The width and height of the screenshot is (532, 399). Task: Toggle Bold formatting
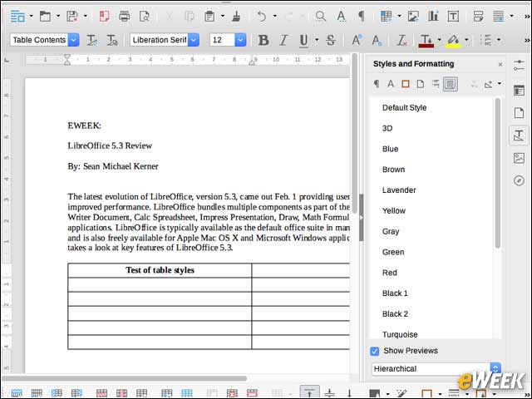[264, 40]
